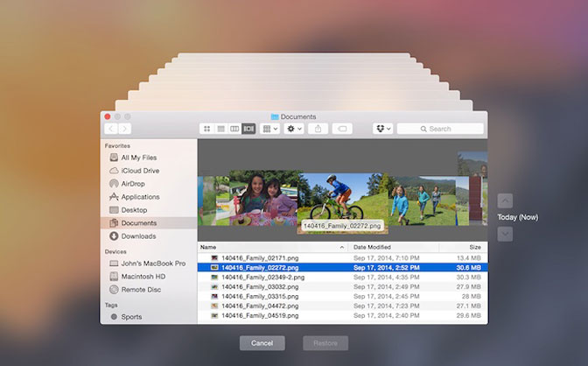Switch to icon view
Image resolution: width=588 pixels, height=366 pixels.
click(206, 129)
